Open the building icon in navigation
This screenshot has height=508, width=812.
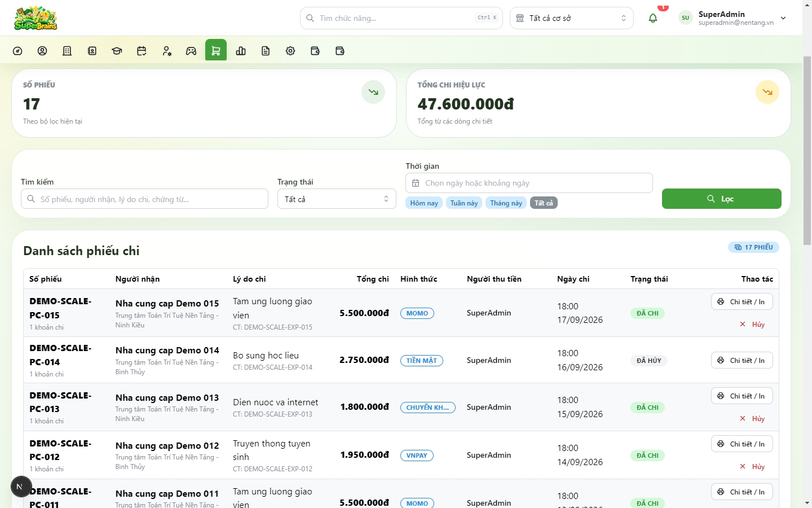[67, 51]
